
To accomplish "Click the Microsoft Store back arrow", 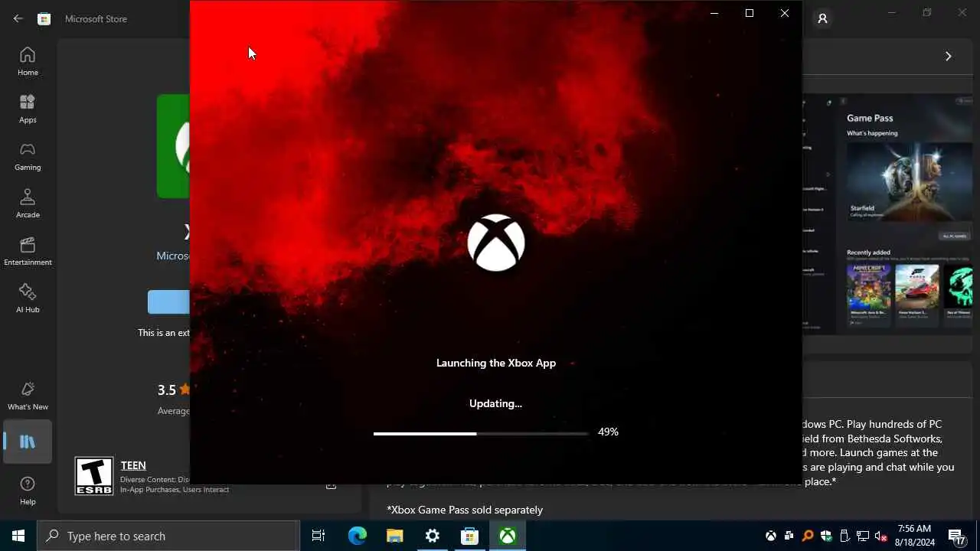I will tap(18, 18).
